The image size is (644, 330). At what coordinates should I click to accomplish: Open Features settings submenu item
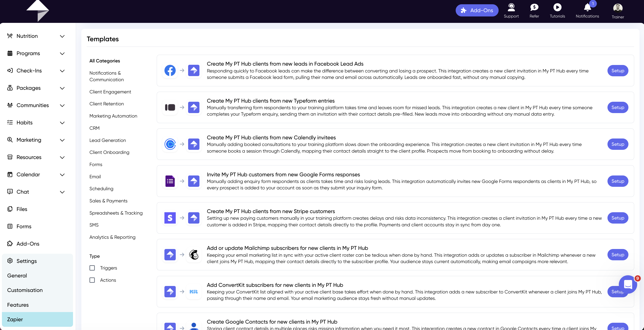pos(38,305)
